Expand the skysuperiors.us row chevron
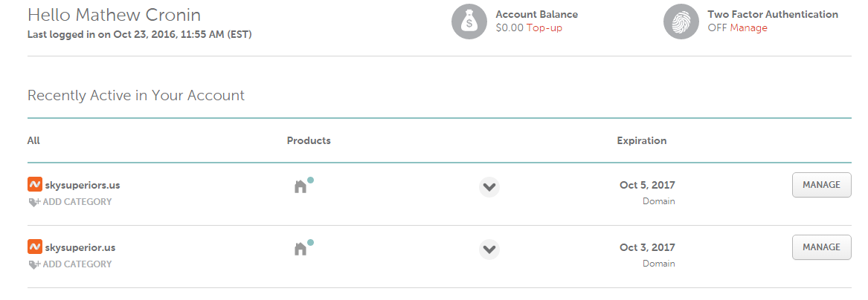868x300 pixels. (489, 187)
